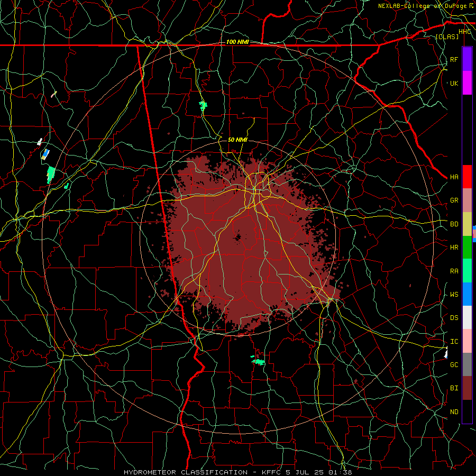The height and width of the screenshot is (476, 476).
Task: Click the UK legend label
Action: [454, 83]
